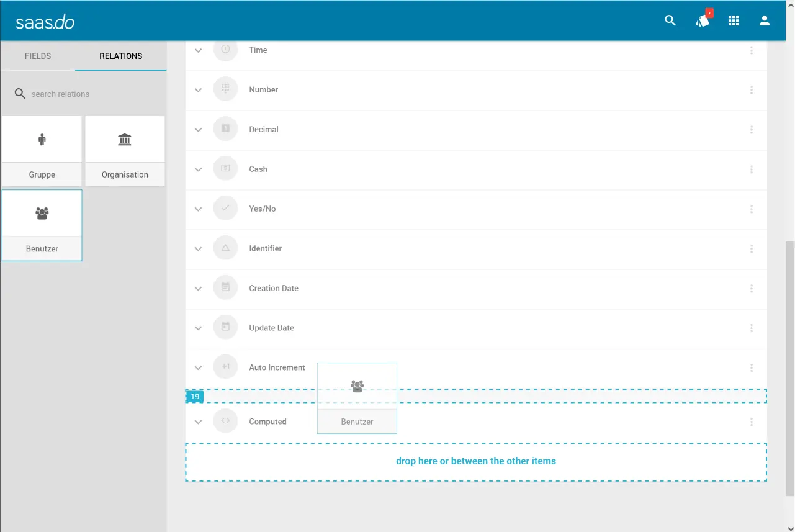Click the Cash field type icon
795x532 pixels.
(x=225, y=169)
